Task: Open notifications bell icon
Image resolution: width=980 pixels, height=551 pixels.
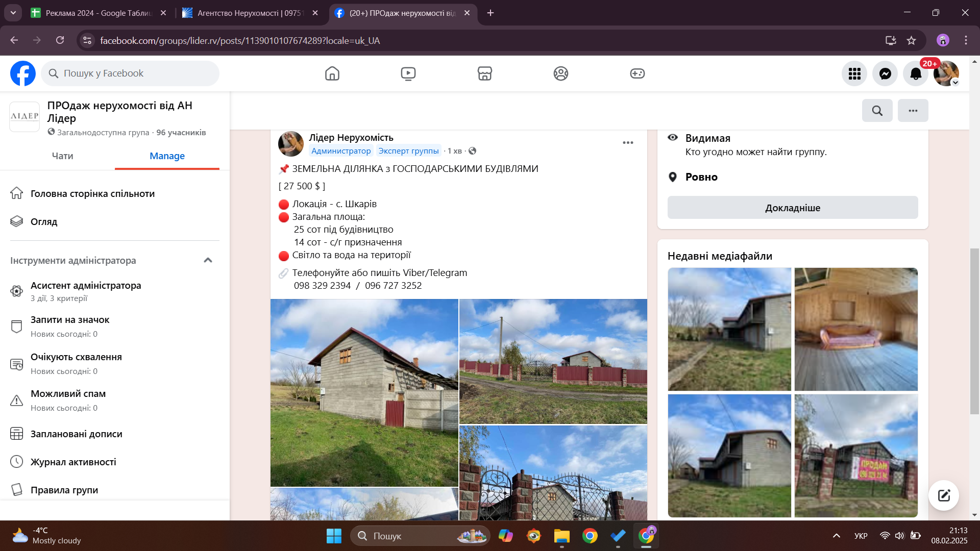Action: coord(915,73)
